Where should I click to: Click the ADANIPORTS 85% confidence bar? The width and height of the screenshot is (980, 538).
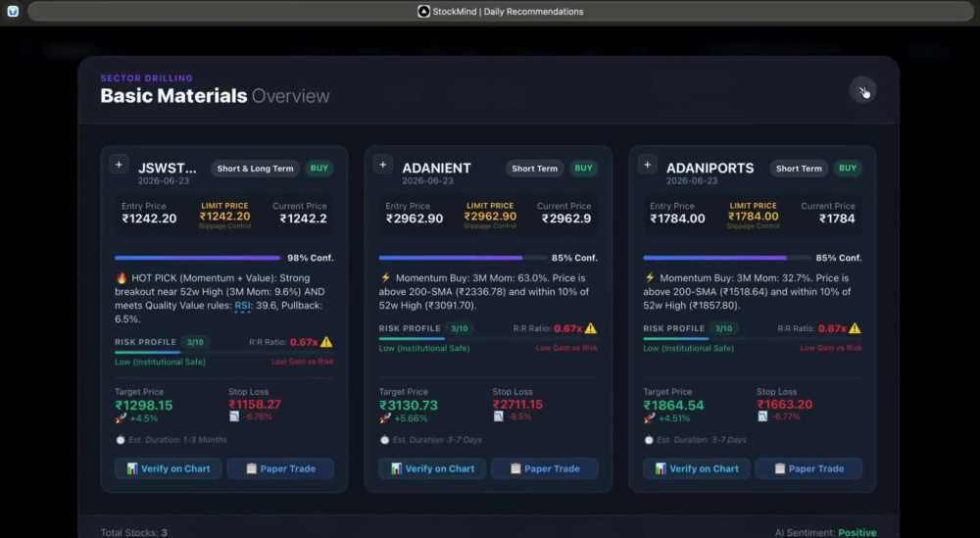[x=727, y=258]
